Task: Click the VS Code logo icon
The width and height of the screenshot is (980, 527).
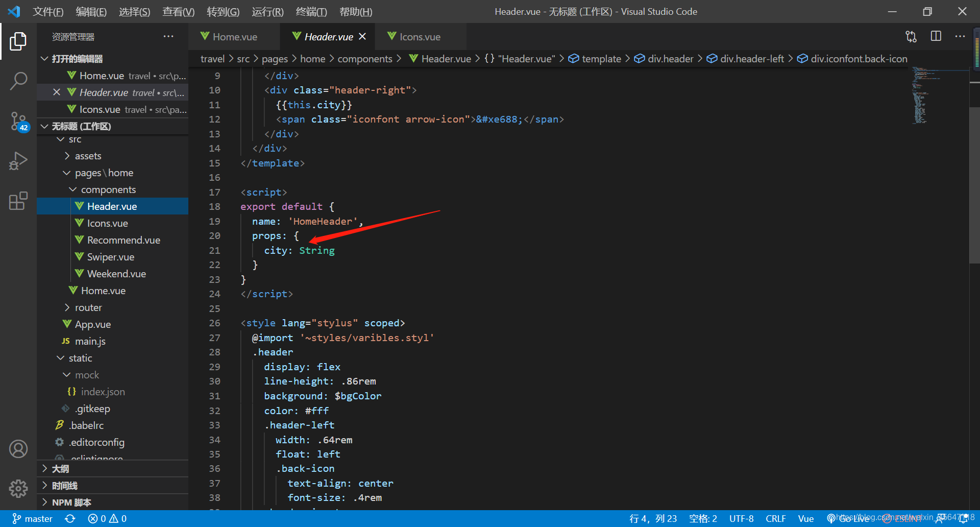Action: coord(14,11)
